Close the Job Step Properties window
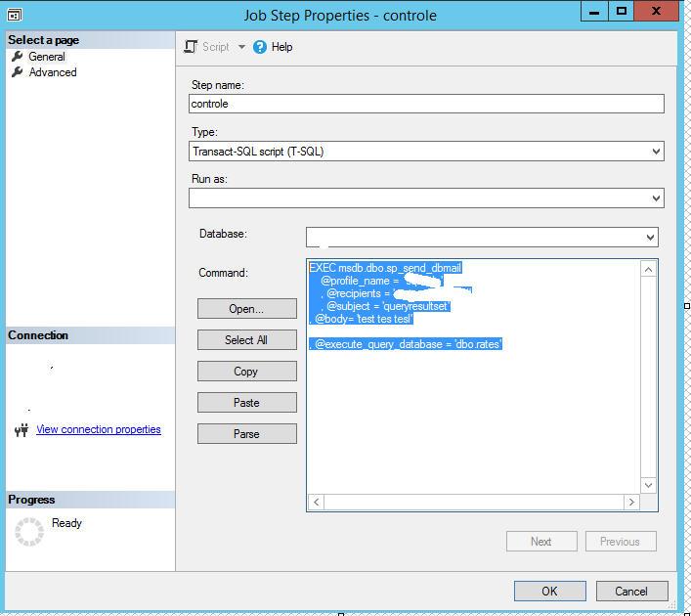Viewport: 691px width, 616px height. click(x=656, y=11)
